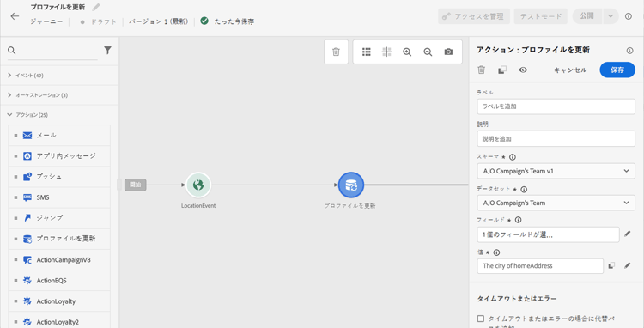Click the 説明 input field
This screenshot has width=644, height=328.
[556, 139]
